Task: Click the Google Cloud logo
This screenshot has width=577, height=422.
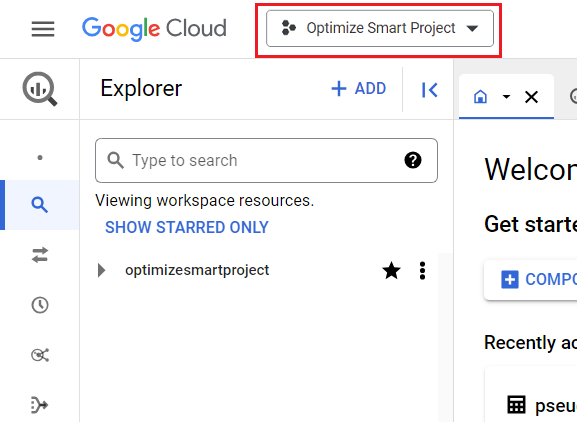Action: (x=154, y=29)
